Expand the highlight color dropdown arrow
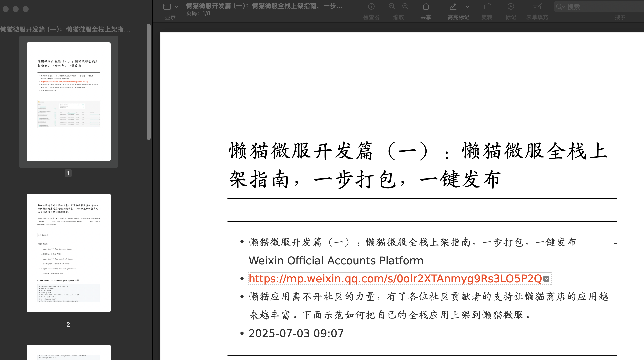The width and height of the screenshot is (644, 360). (x=468, y=7)
